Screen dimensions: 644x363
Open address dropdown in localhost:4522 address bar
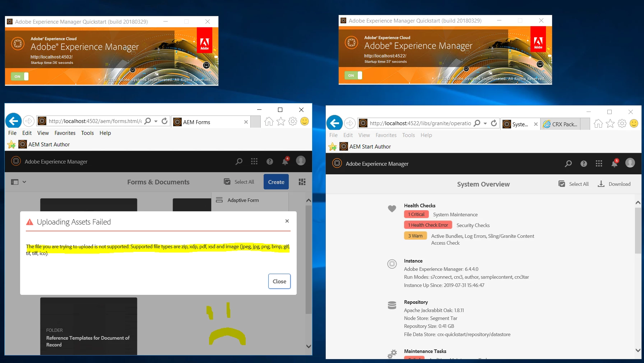485,123
